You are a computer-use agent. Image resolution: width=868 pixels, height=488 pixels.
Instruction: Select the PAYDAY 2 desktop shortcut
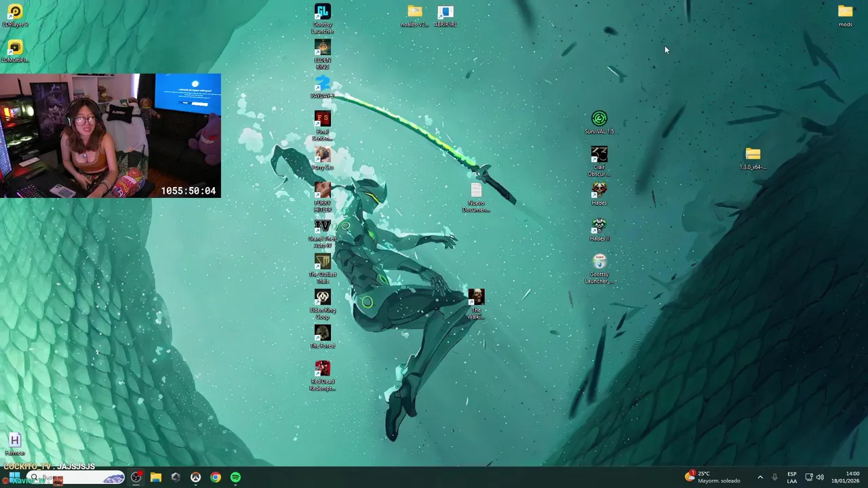pyautogui.click(x=322, y=88)
